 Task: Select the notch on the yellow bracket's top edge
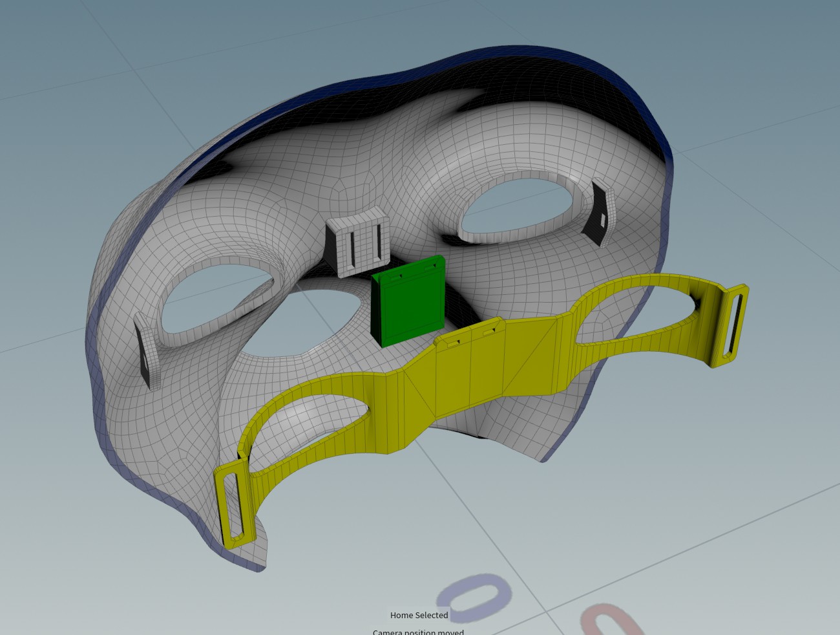[x=454, y=340]
